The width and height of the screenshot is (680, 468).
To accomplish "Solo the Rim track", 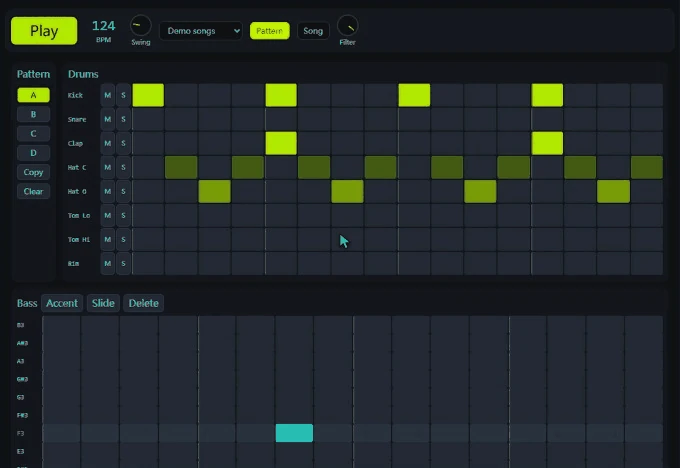I will pos(123,264).
